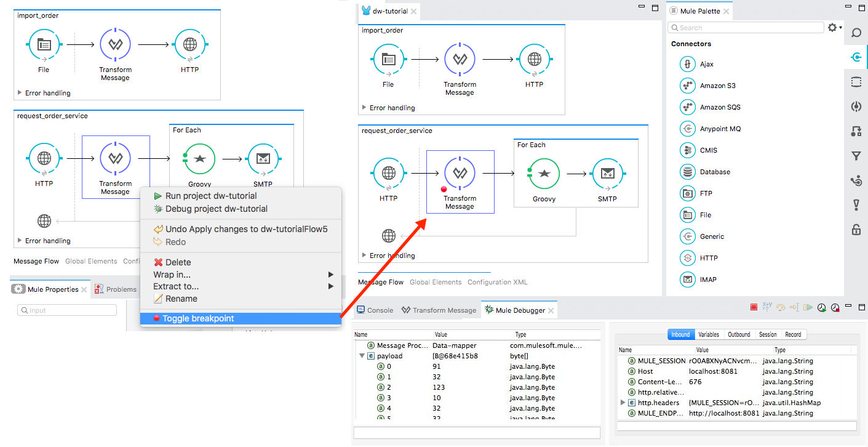The height and width of the screenshot is (447, 868).
Task: Collapse the Error handling section of import_order
Action: point(362,107)
